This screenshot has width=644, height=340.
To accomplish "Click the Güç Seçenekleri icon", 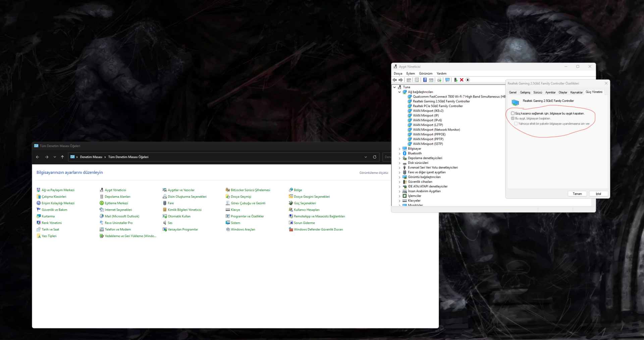I will point(291,203).
